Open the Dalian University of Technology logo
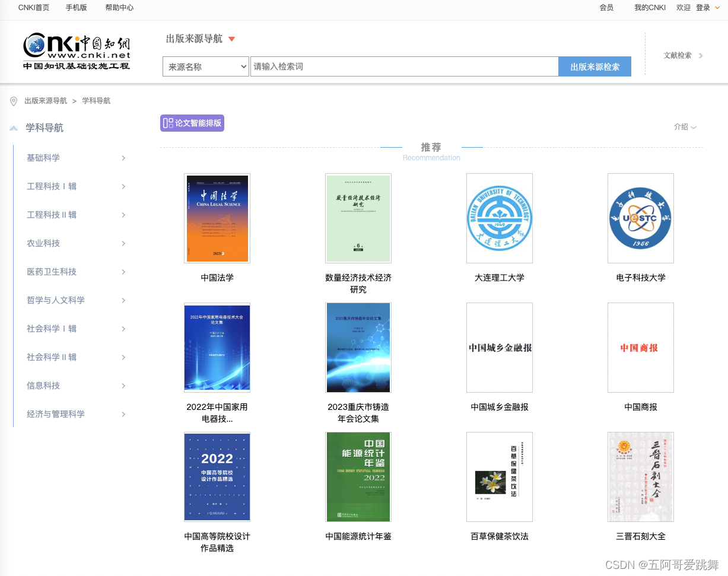Screen dimensions: 728x576 pyautogui.click(x=500, y=218)
